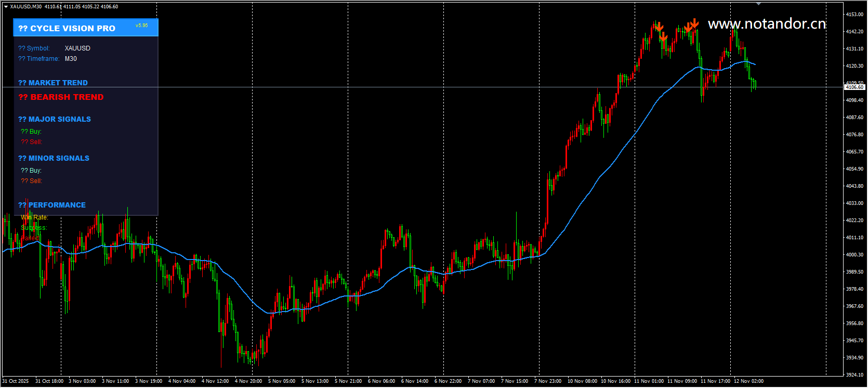Click the 4106.60 current price tag on price axis
This screenshot has width=868, height=388.
854,87
